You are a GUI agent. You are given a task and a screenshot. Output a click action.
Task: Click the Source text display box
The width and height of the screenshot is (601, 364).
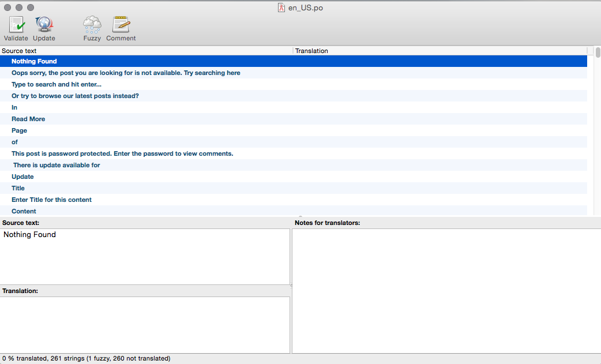pos(145,256)
